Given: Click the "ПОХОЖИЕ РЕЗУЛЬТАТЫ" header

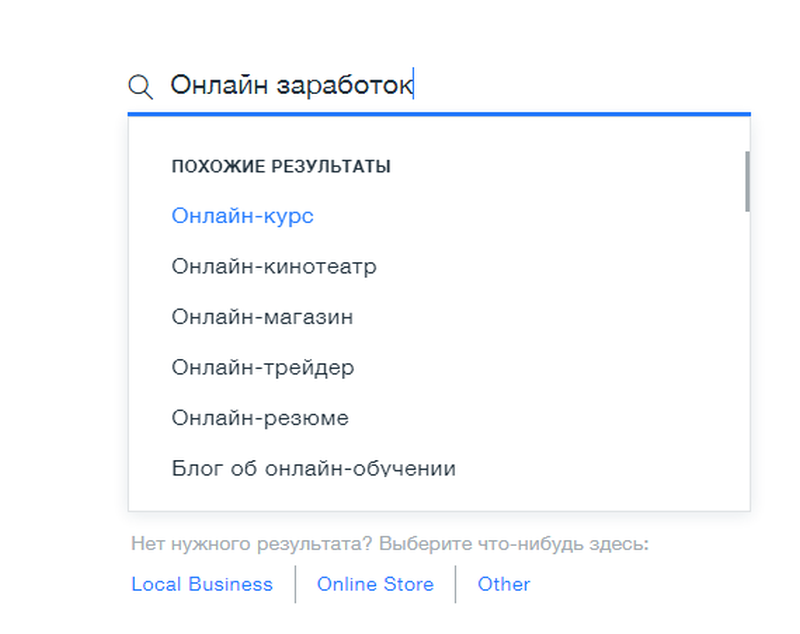Looking at the screenshot, I should pos(281,166).
